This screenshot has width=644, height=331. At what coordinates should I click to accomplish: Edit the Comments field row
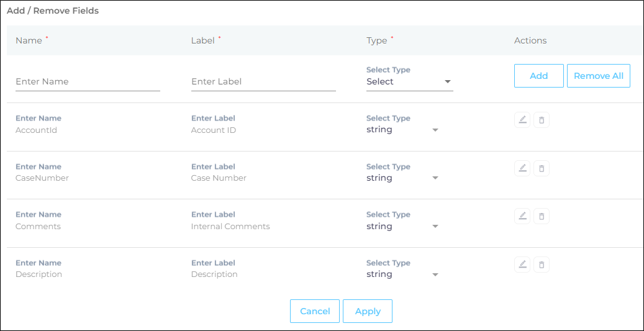522,216
